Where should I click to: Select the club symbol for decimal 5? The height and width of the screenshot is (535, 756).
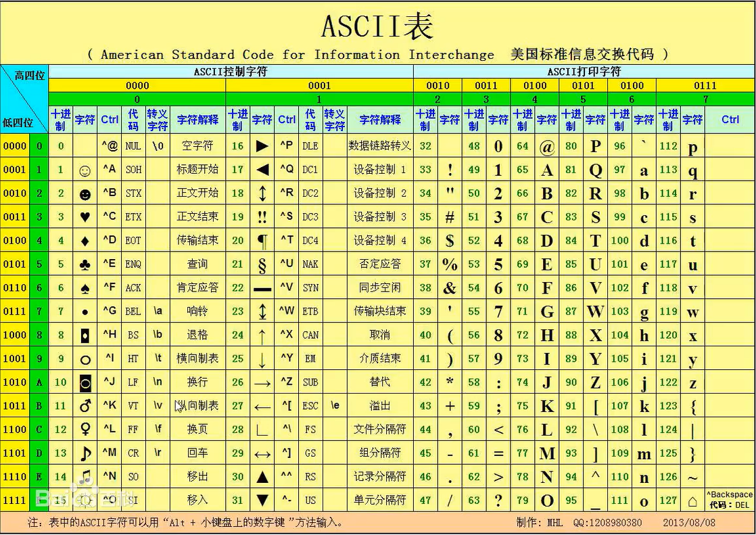85,264
